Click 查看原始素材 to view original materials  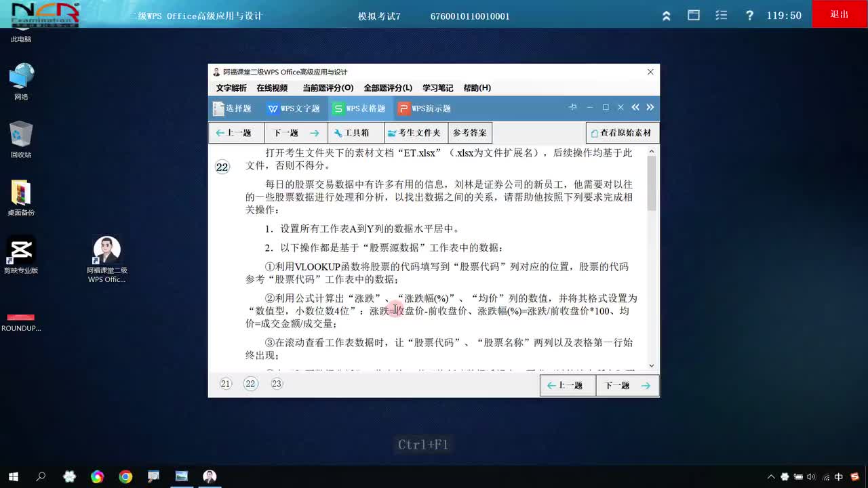pos(623,133)
